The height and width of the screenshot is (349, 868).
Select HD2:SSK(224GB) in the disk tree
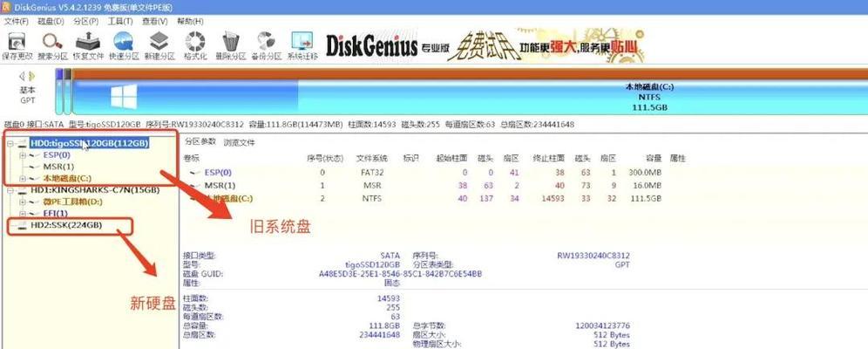pyautogui.click(x=66, y=225)
